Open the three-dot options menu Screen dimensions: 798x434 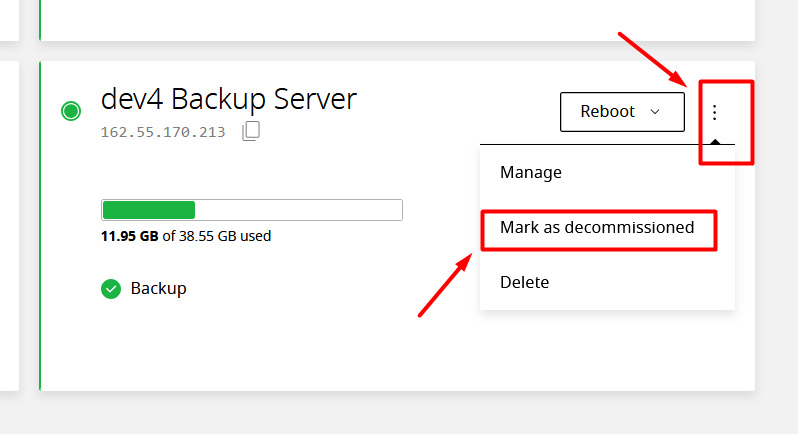714,112
